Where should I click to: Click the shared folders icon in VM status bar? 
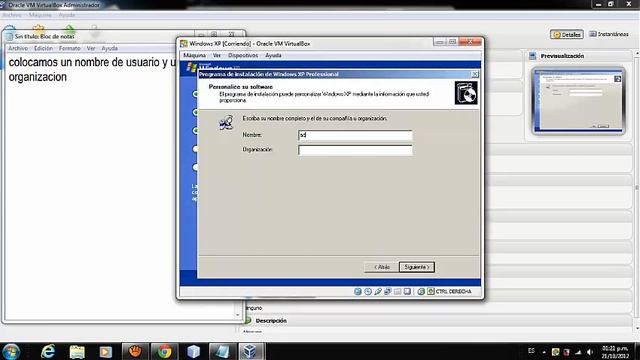(397, 291)
